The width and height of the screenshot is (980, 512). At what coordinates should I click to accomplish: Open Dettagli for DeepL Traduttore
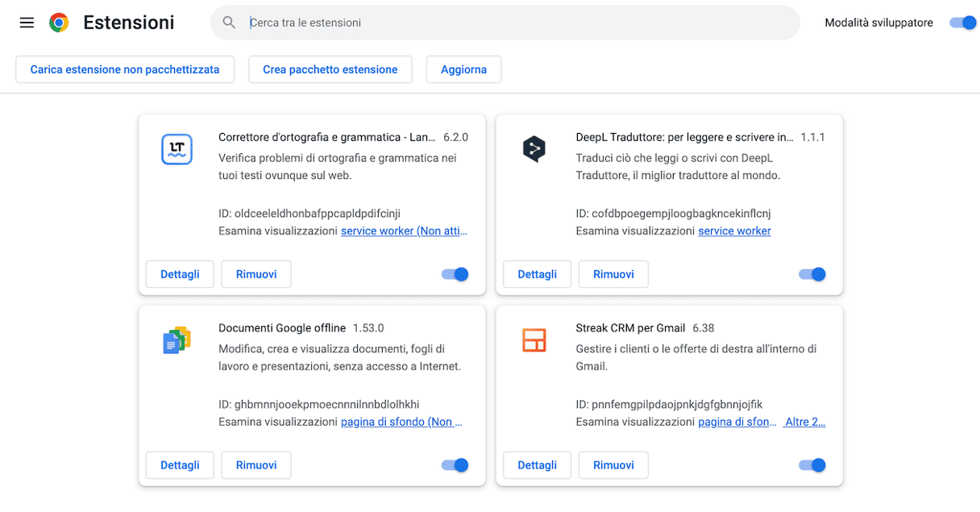[x=537, y=274]
